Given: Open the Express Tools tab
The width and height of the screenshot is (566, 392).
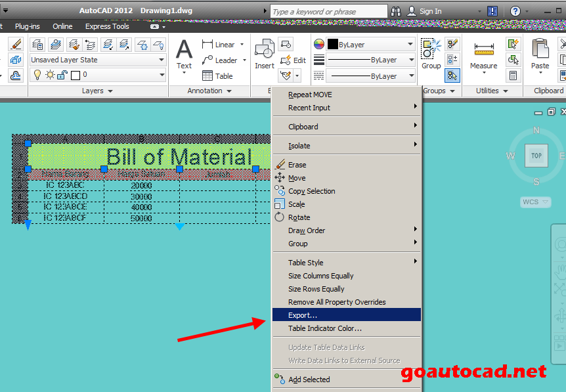Looking at the screenshot, I should click(x=107, y=26).
